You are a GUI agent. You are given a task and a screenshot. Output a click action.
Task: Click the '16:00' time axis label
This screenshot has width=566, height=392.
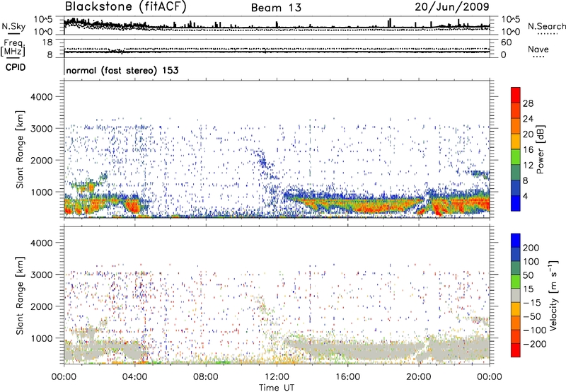[347, 377]
